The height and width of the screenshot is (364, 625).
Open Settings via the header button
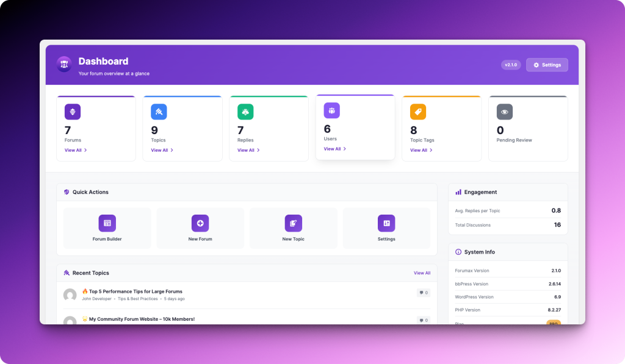tap(546, 65)
